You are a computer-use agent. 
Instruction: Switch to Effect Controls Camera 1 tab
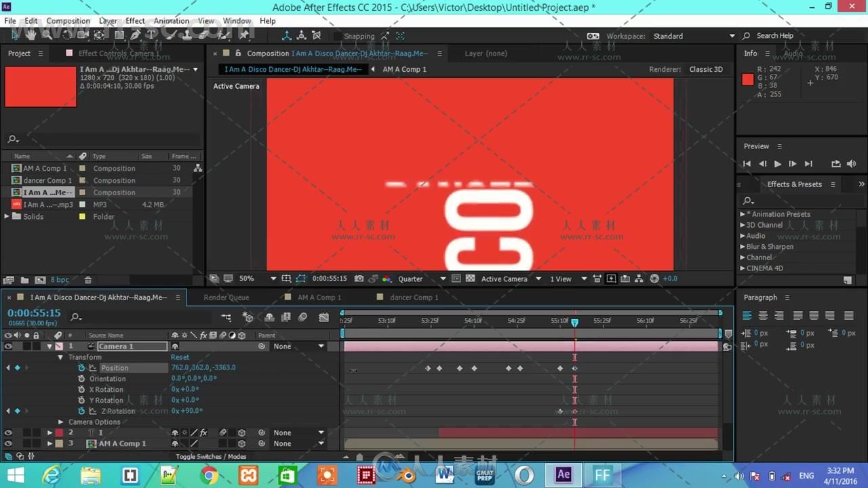[119, 54]
